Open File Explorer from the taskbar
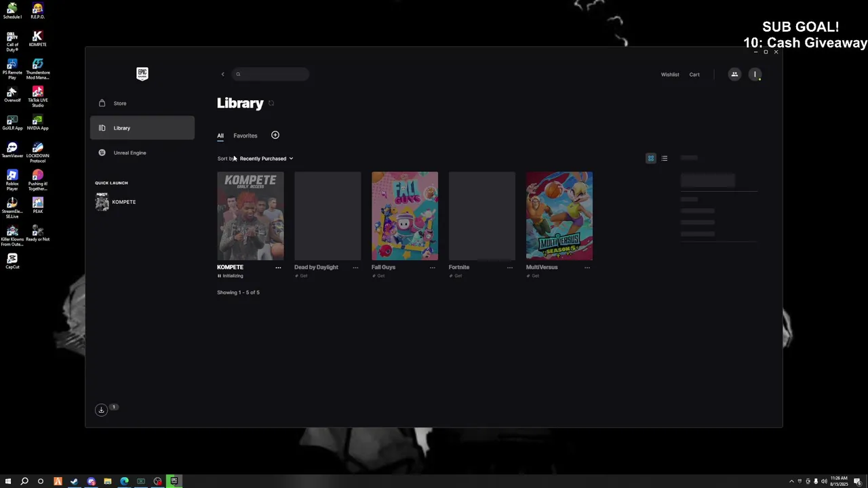 [x=108, y=481]
